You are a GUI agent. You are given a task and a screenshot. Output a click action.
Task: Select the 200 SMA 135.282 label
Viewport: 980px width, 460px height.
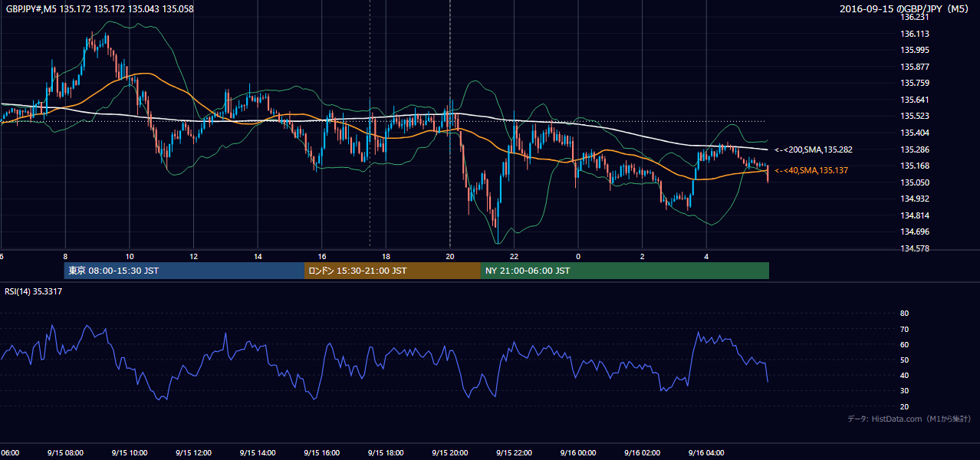coord(813,149)
